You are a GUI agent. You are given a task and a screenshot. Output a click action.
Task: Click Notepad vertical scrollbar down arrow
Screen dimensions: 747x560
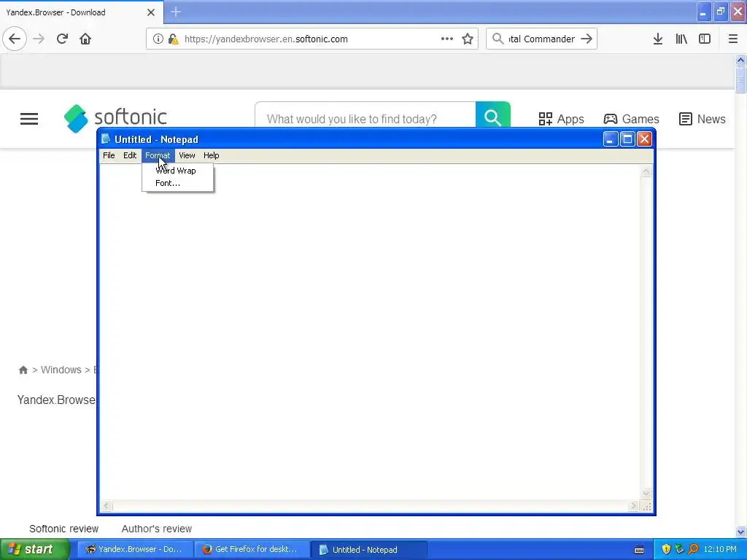click(646, 494)
